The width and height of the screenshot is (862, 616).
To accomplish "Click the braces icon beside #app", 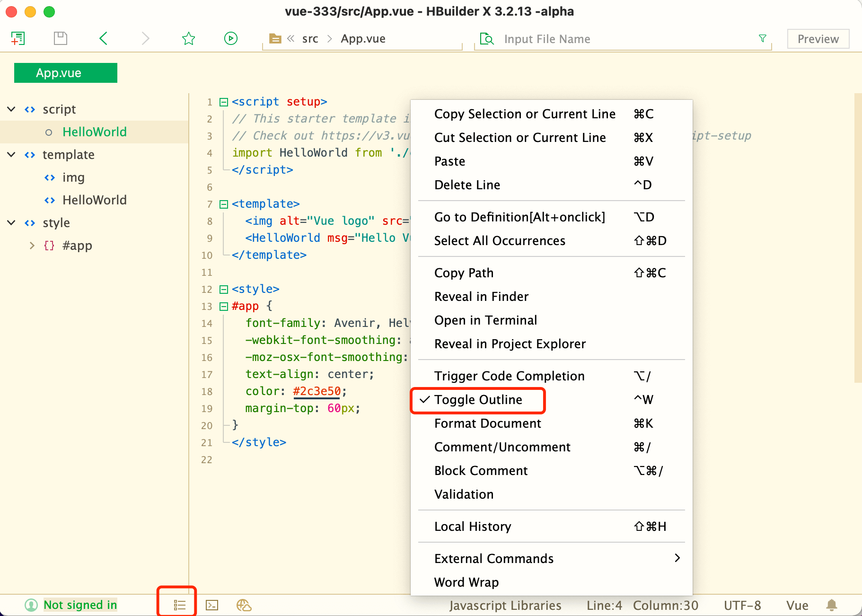I will [x=49, y=246].
